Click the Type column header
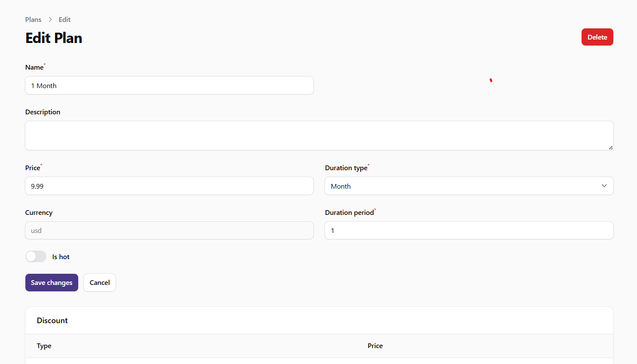637x364 pixels. click(44, 346)
